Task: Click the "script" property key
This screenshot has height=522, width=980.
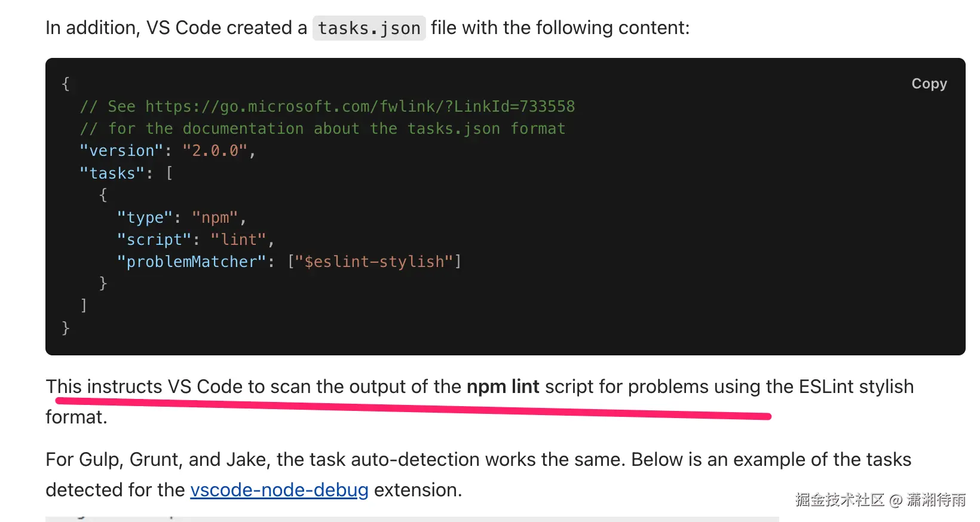Action: [x=154, y=239]
